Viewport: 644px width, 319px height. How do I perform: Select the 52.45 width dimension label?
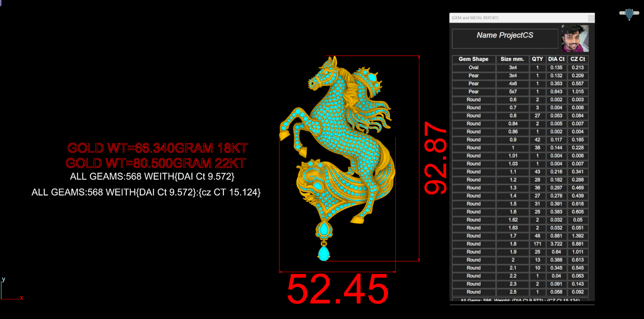pos(337,290)
